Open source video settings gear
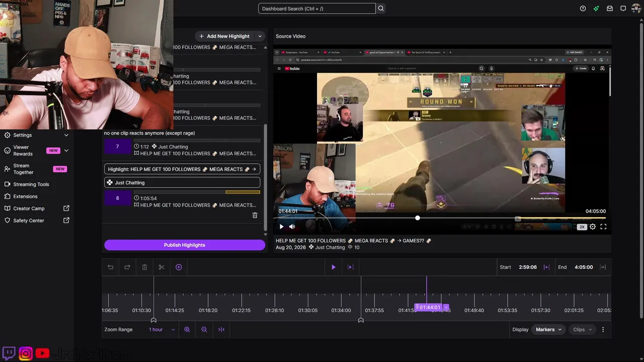The width and height of the screenshot is (644, 362). [x=593, y=227]
